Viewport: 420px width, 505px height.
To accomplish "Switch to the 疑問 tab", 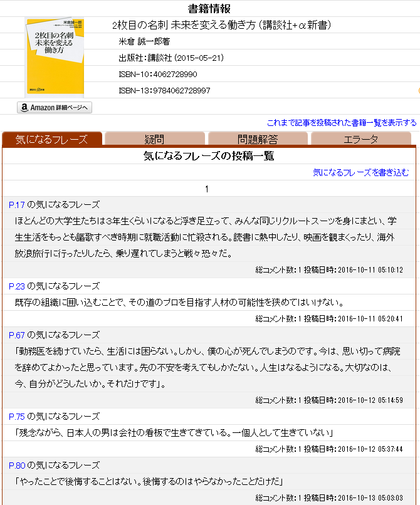I will point(155,139).
